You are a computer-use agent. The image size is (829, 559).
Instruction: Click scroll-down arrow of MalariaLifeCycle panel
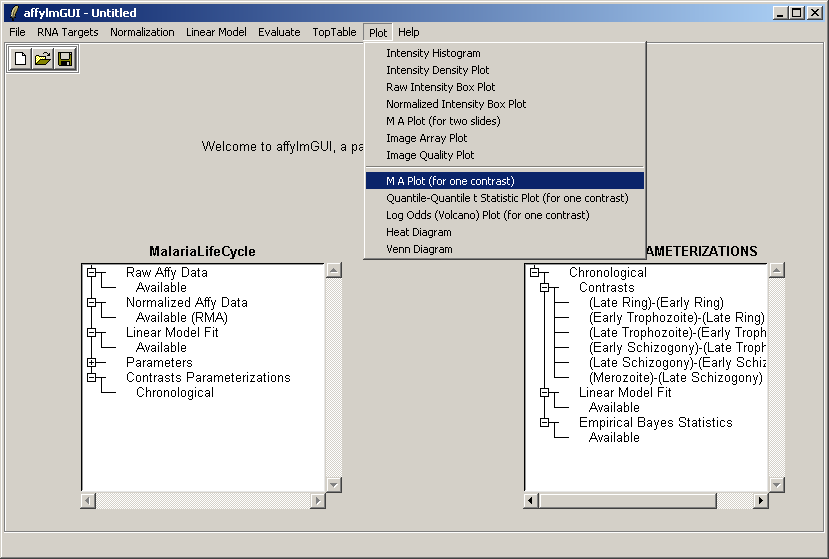click(x=334, y=484)
